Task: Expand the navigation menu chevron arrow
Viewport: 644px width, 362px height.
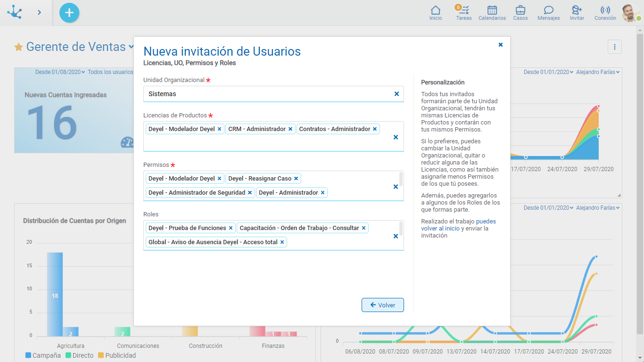Action: coord(40,13)
